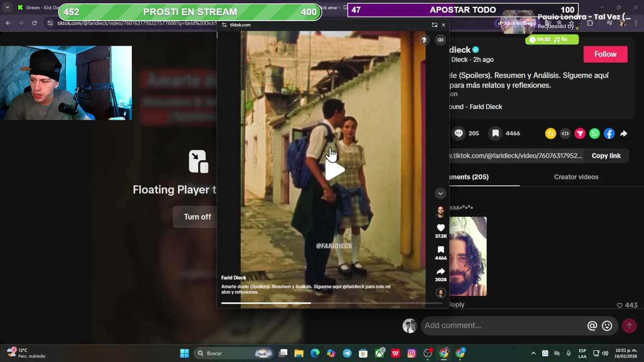
Task: Click the verified badge next to the username
Action: click(x=475, y=50)
